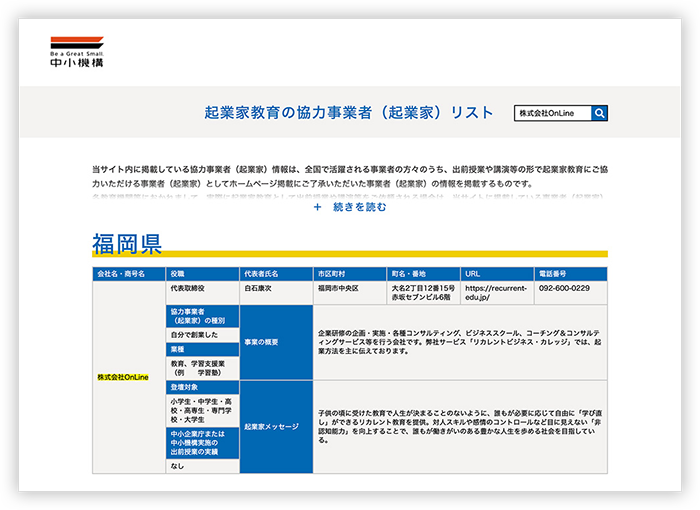Viewport: 700px width, 510px height.
Task: Focus the search field containing 株式会社OnLine
Action: click(552, 114)
